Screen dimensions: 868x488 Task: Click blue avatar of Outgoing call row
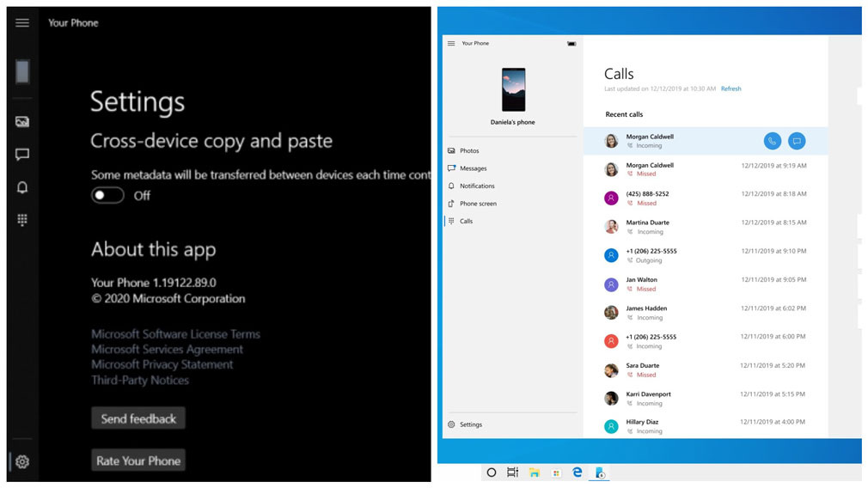pos(611,255)
